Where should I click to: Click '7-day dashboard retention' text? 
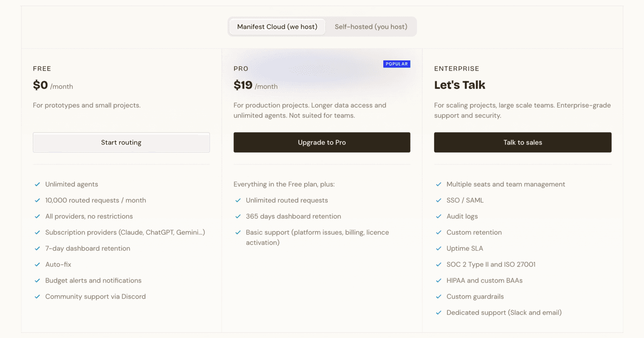pos(88,249)
